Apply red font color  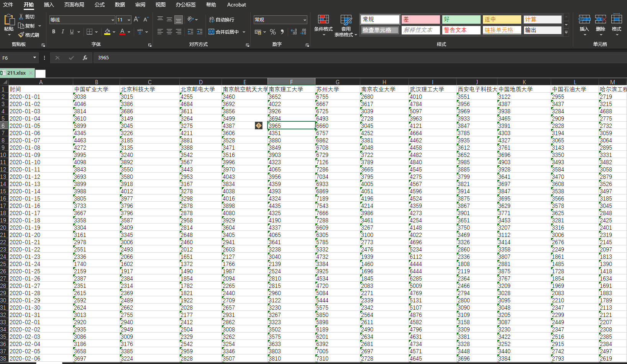coord(122,32)
